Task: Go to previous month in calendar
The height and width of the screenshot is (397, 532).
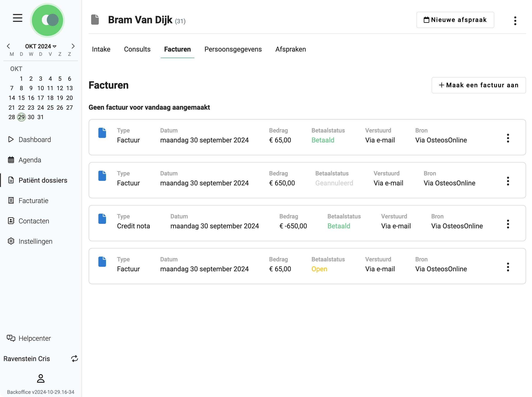Action: pos(8,46)
